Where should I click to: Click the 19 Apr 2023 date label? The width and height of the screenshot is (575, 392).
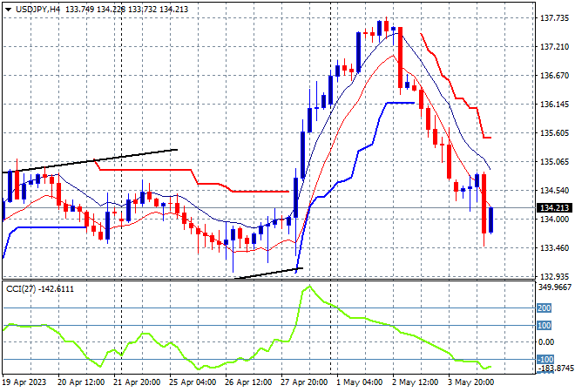tap(24, 382)
